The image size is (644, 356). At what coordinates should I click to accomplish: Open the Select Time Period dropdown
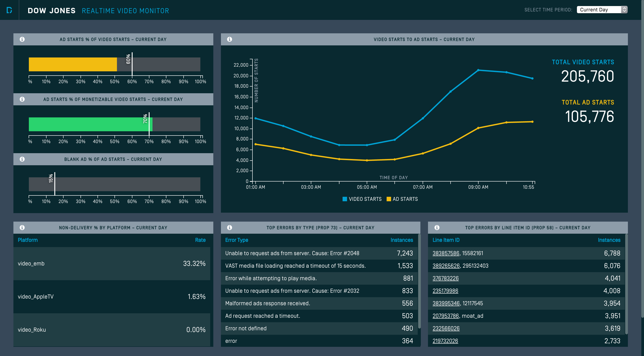(x=602, y=10)
